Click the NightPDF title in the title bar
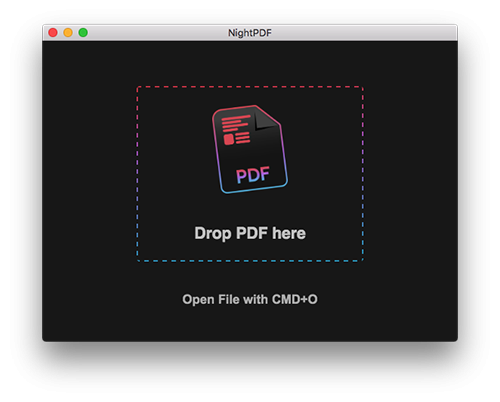Viewport: 500px width, 402px height. click(250, 33)
